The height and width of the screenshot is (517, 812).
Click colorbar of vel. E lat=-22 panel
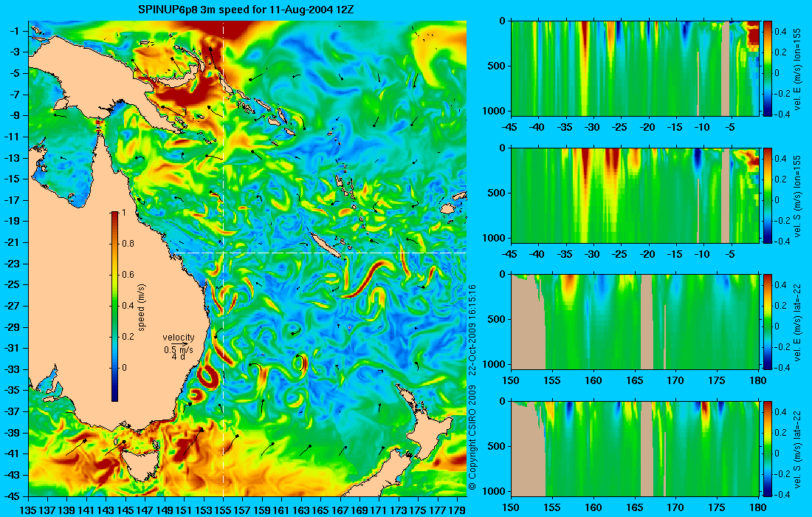(768, 322)
